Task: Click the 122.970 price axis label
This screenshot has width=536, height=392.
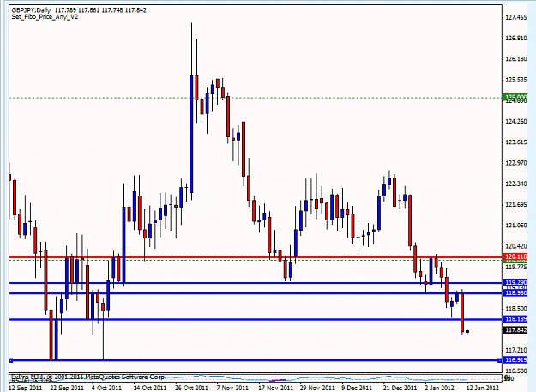Action: coord(515,163)
